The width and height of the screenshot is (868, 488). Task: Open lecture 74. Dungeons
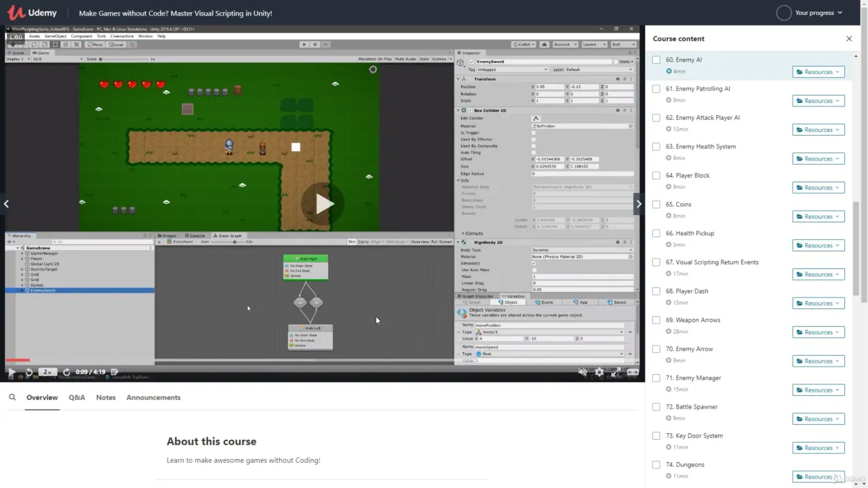[685, 465]
